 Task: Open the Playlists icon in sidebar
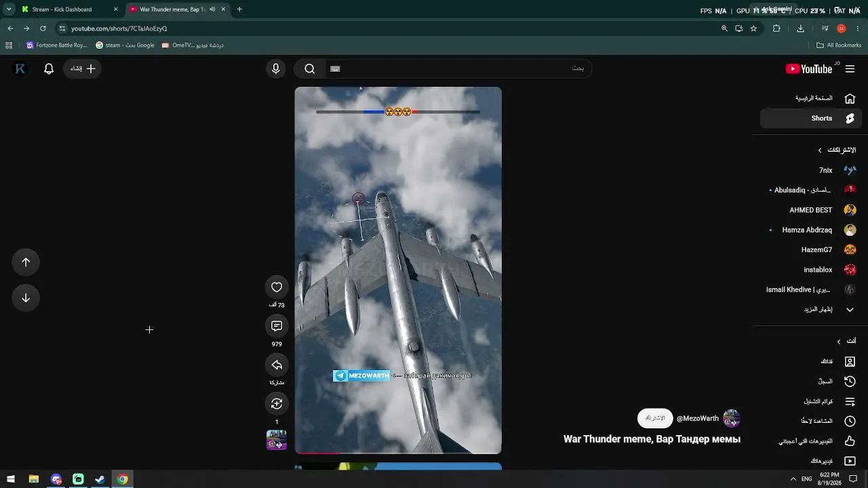pos(850,401)
